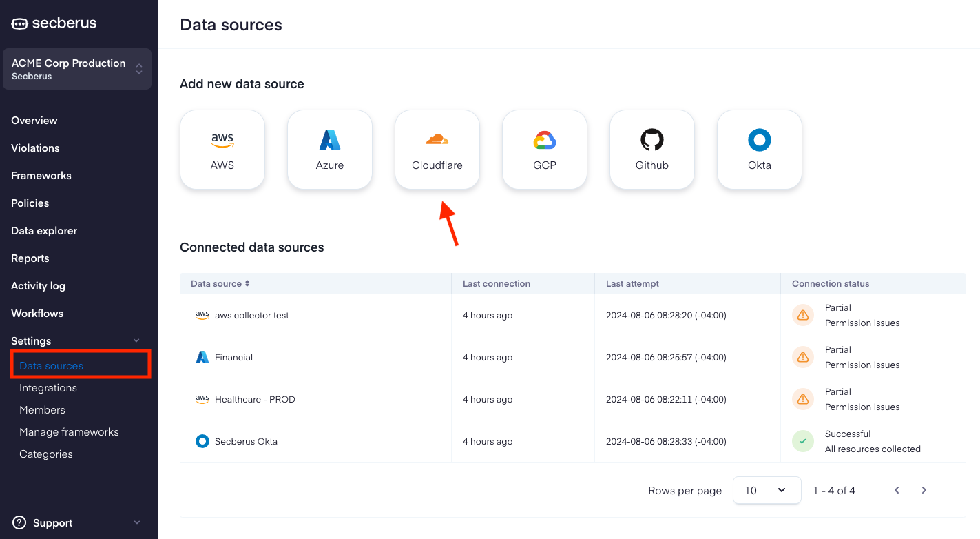The image size is (980, 539).
Task: Click Connection status column header
Action: [x=831, y=283]
